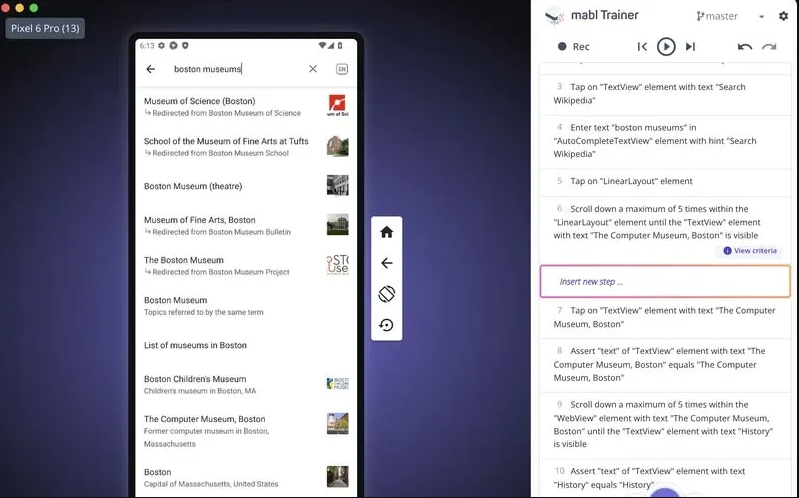Click Boston Children's Museum thumbnail
The height and width of the screenshot is (498, 799).
point(337,384)
